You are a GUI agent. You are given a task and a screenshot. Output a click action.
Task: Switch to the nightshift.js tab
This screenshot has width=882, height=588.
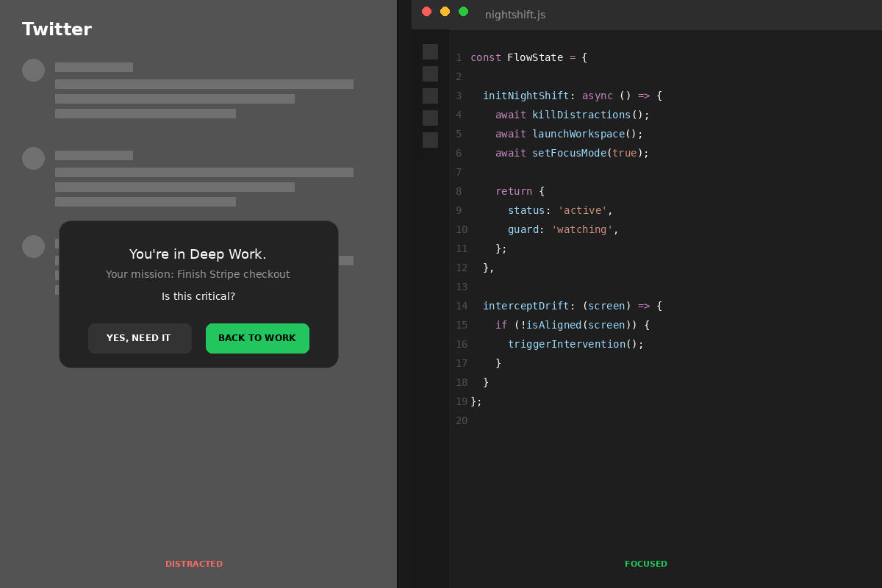coord(514,15)
